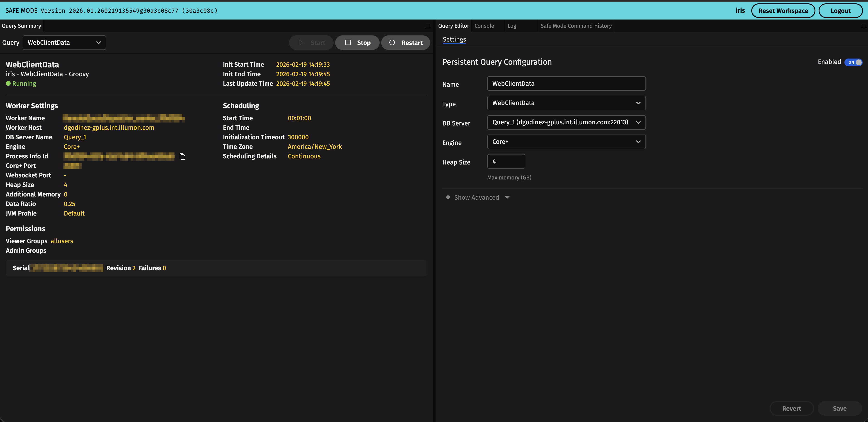The height and width of the screenshot is (422, 868).
Task: Click the Reset Workspace button
Action: coord(783,11)
